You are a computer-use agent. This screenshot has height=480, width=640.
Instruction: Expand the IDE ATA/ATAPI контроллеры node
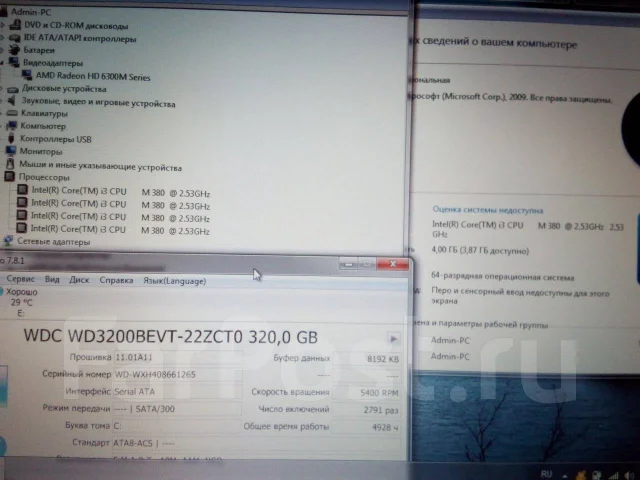pos(2,38)
